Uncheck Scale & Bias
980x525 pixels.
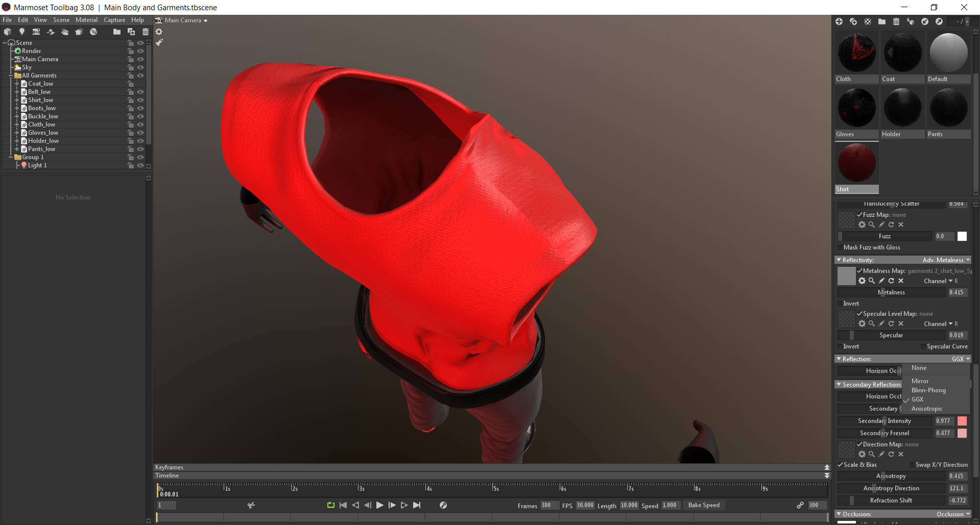coord(840,465)
